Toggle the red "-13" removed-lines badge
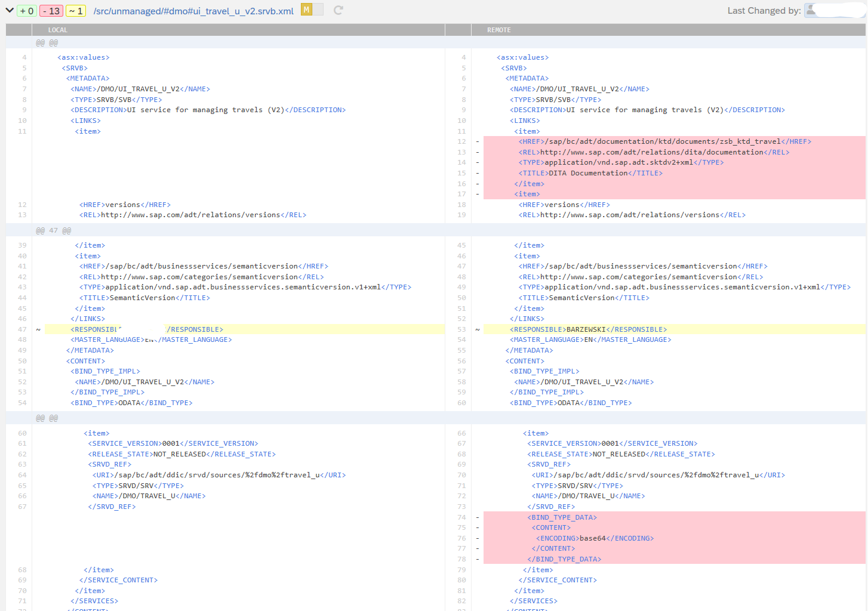This screenshot has height=611, width=868. click(x=50, y=10)
